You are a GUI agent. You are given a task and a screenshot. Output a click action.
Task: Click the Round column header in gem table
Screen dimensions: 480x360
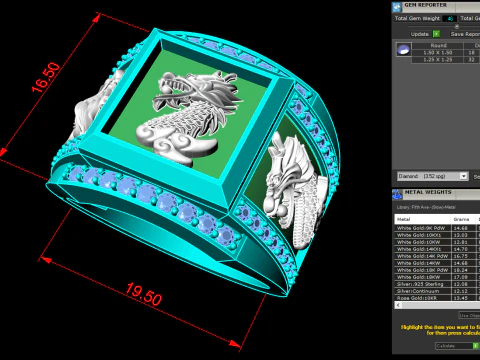pyautogui.click(x=438, y=46)
